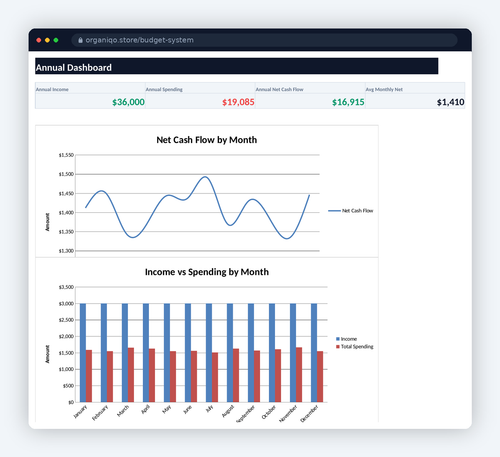500x457 pixels.
Task: Select the Annual Income value $36,000
Action: [x=128, y=102]
